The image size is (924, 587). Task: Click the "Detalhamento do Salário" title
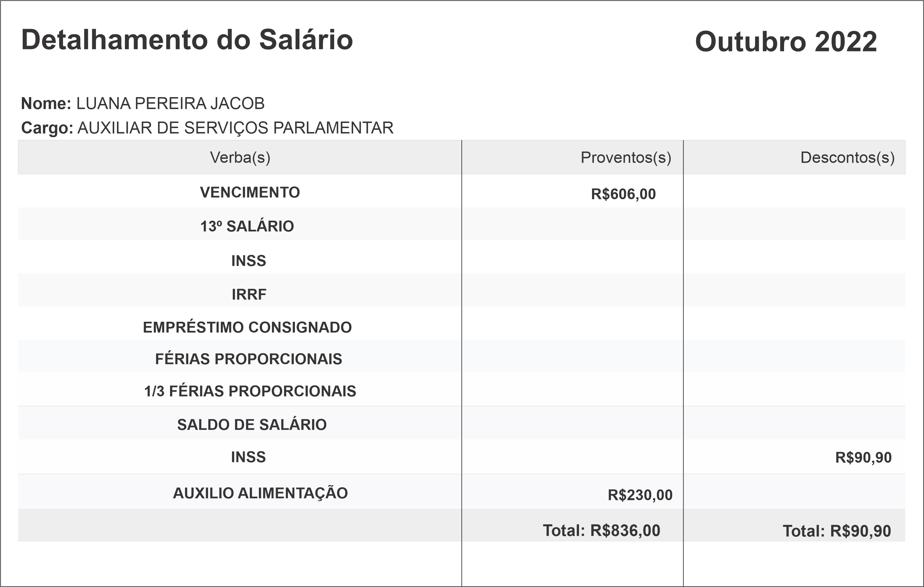point(187,40)
